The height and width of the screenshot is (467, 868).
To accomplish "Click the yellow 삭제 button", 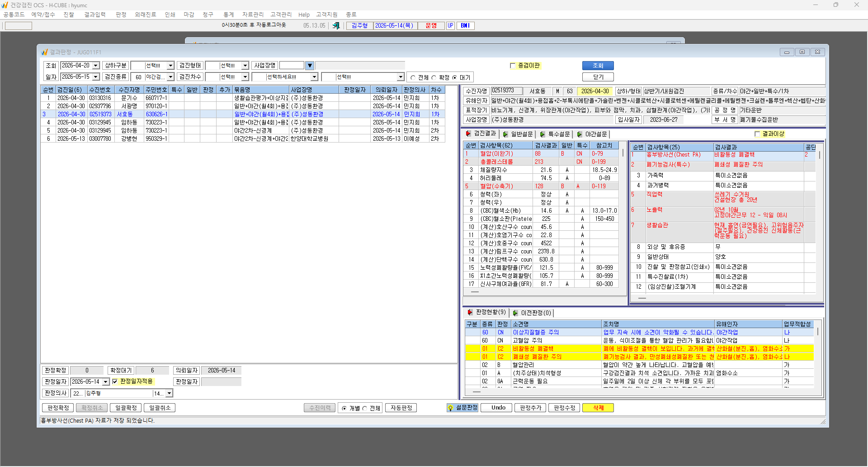I will (598, 408).
